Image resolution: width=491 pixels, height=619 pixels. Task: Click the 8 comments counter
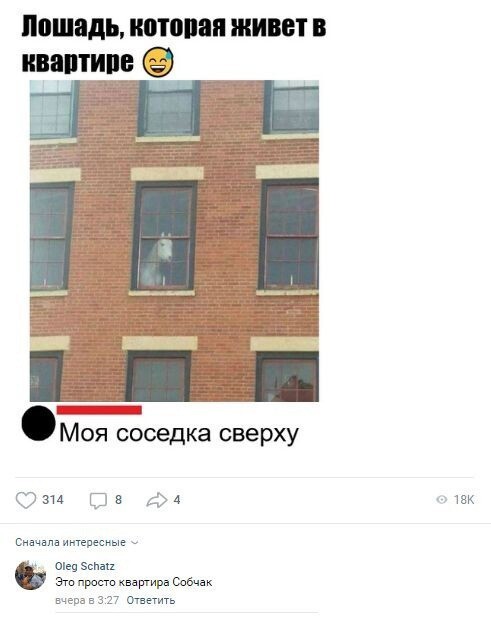[x=118, y=500]
